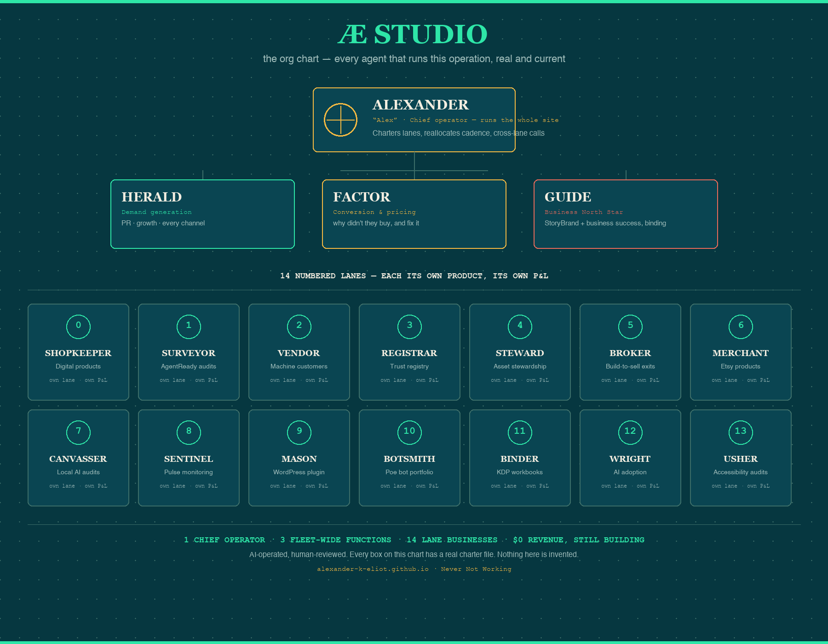Click the lane 2 number badge
Image resolution: width=828 pixels, height=644 pixels.
pos(299,327)
